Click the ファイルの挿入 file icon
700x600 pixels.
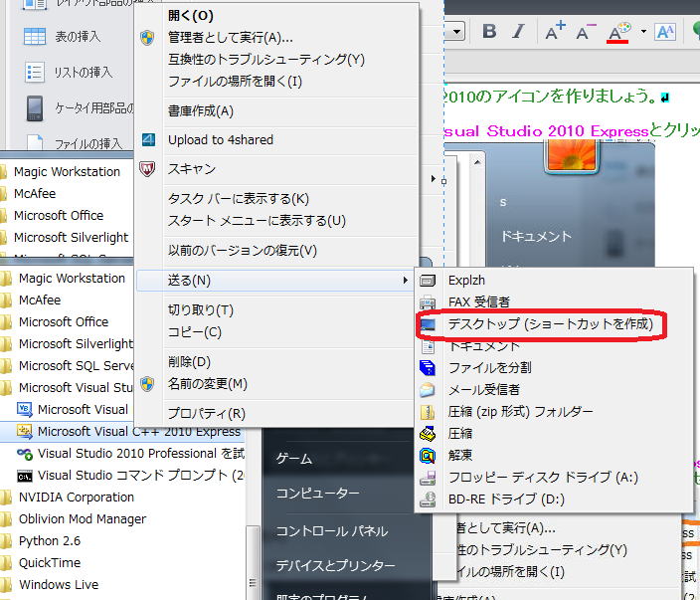pos(35,142)
